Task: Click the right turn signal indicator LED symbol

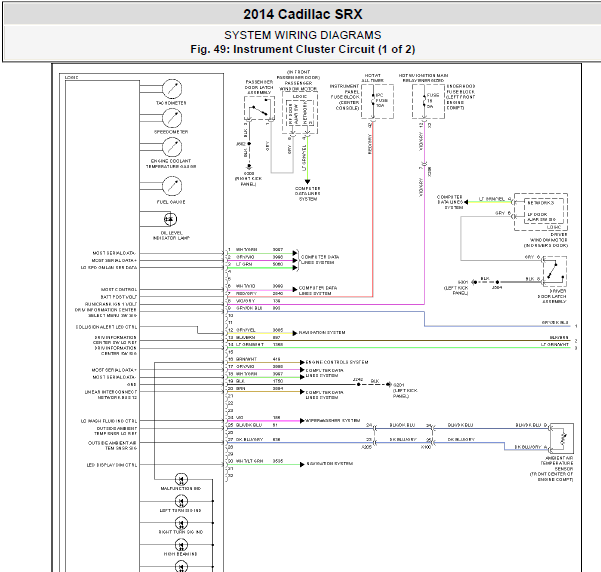Action: (181, 523)
